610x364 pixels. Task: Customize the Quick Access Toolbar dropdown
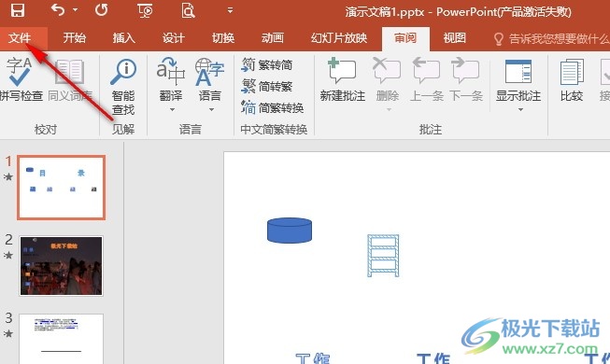231,10
